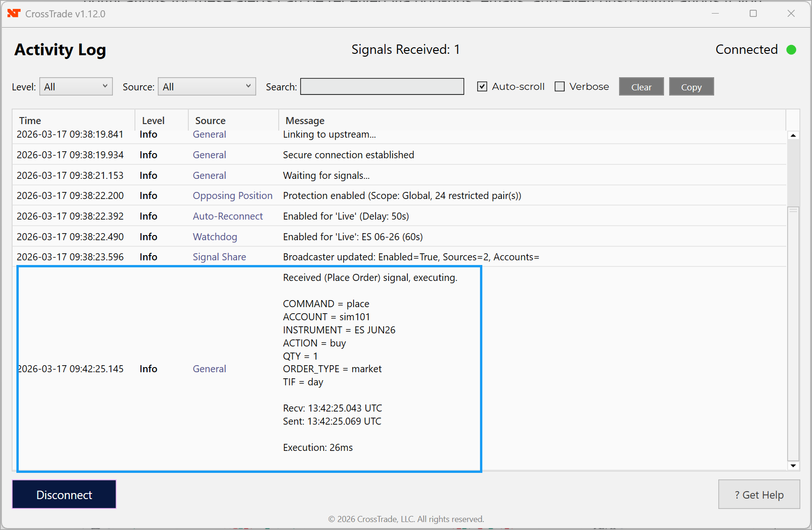The image size is (812, 530).
Task: Click the Message column header
Action: [x=305, y=120]
